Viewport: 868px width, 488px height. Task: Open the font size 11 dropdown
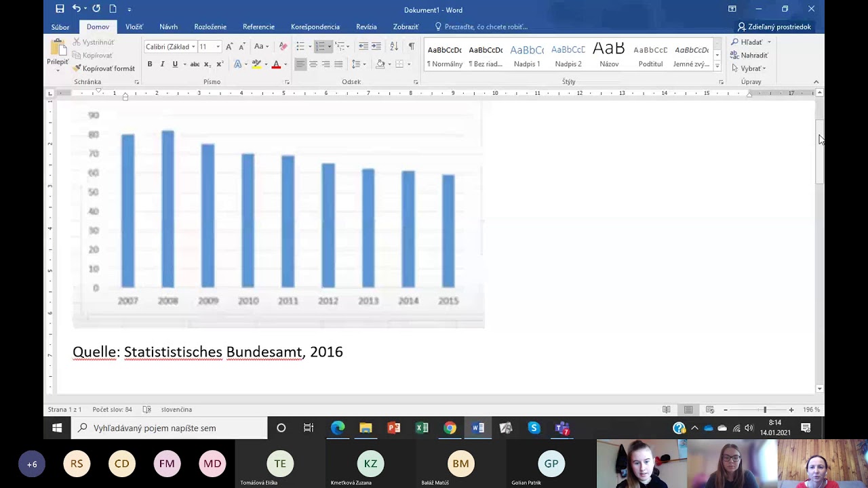[x=218, y=47]
